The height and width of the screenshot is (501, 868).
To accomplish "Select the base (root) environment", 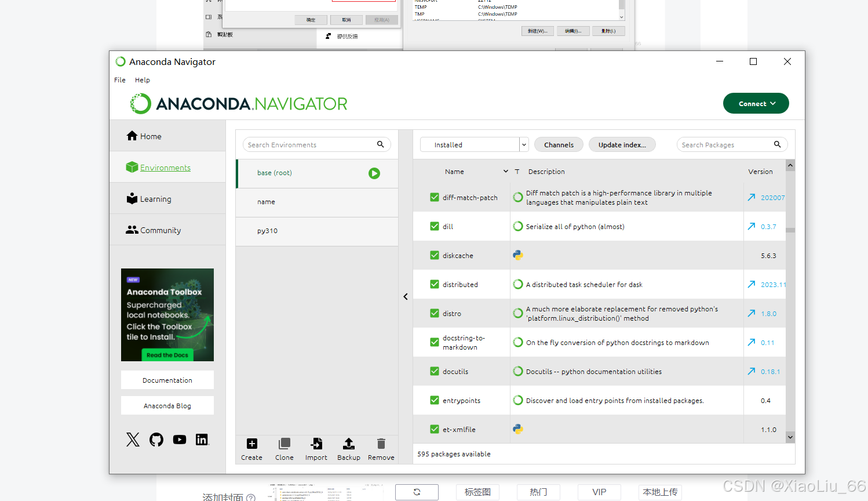I will pos(317,173).
